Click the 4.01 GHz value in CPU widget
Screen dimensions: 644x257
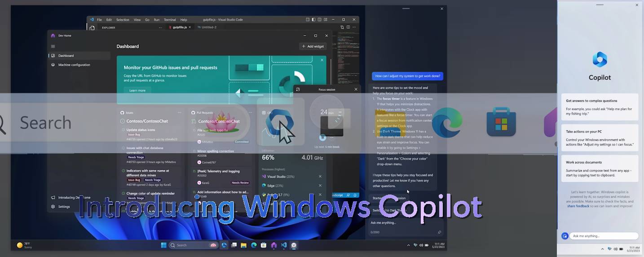tap(313, 158)
